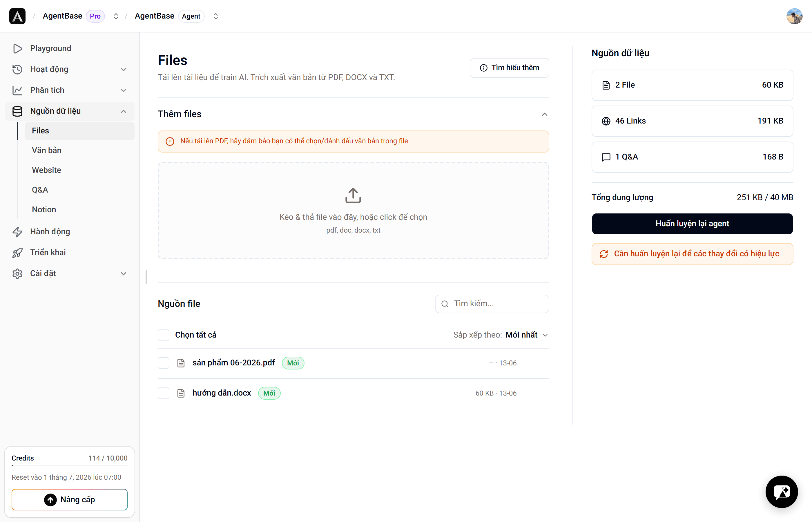812x522 pixels.
Task: Open Q&A data source in sidebar
Action: click(x=80, y=190)
